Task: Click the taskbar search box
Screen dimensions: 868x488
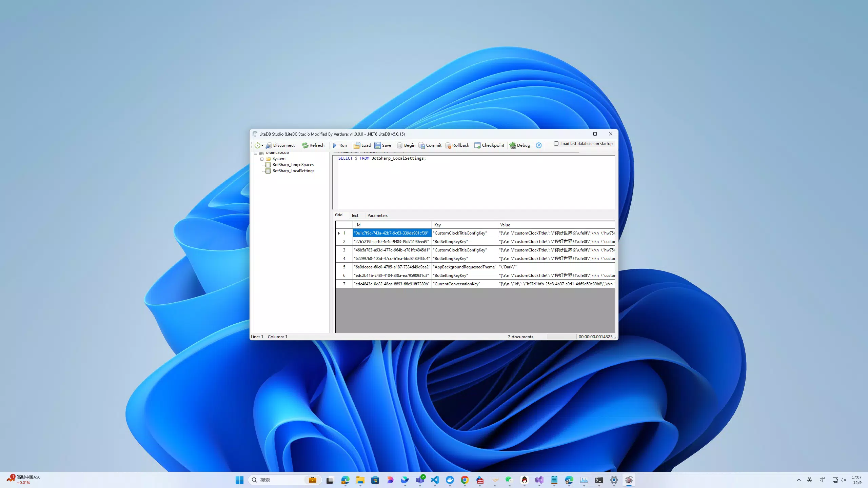Action: click(285, 480)
